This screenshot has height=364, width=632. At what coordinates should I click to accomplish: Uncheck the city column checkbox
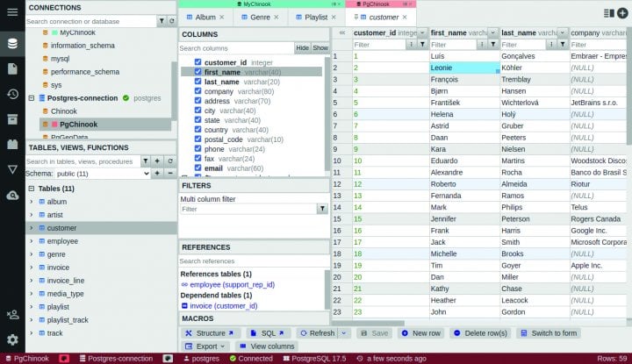[x=197, y=111]
